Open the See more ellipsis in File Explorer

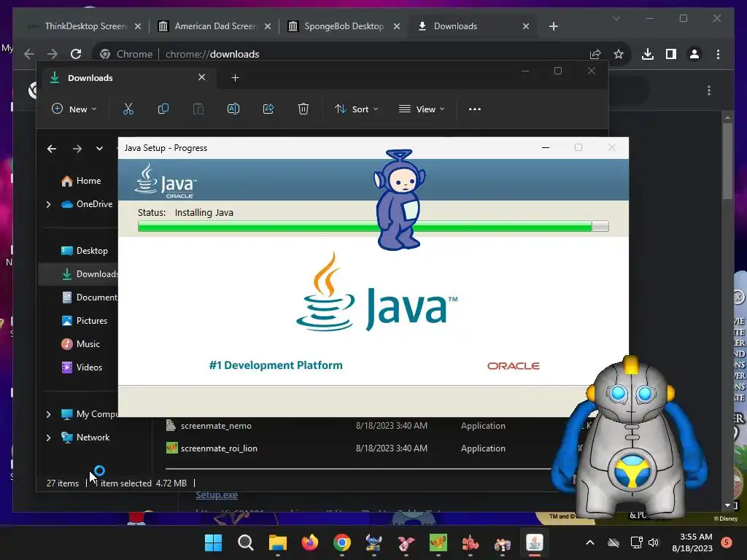[x=474, y=109]
